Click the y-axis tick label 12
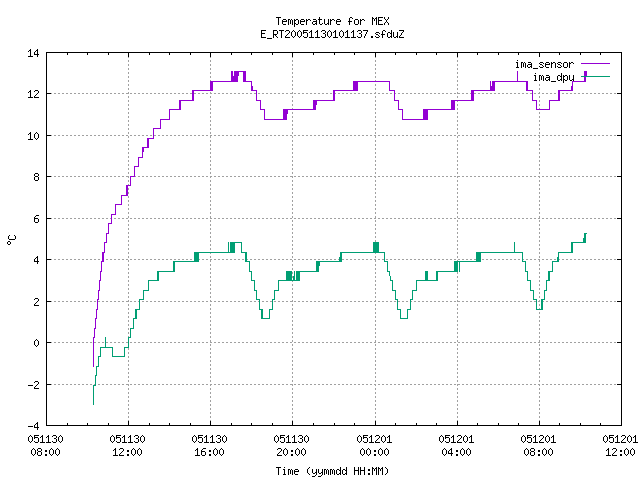The width and height of the screenshot is (640, 480). [x=33, y=94]
